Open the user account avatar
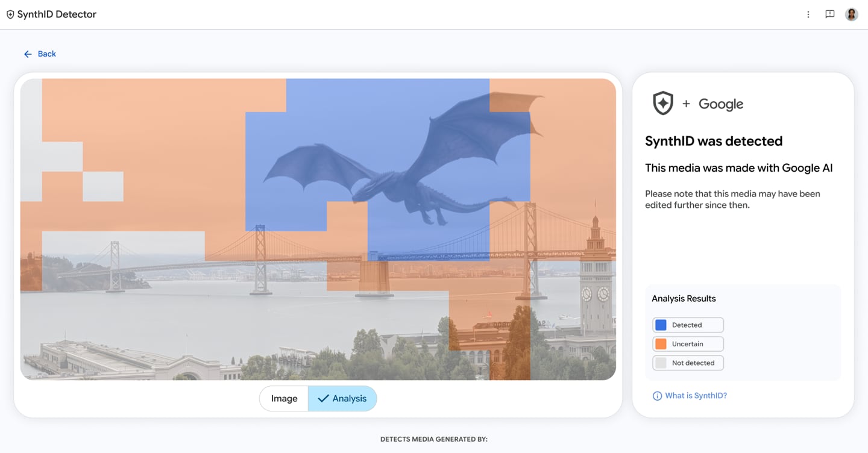This screenshot has width=868, height=453. coord(852,14)
